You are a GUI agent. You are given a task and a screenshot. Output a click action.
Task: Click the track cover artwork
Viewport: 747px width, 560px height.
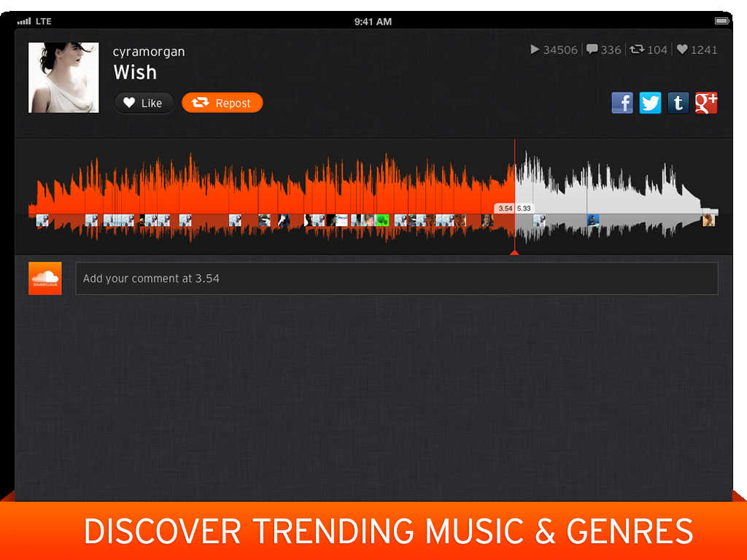click(x=63, y=77)
